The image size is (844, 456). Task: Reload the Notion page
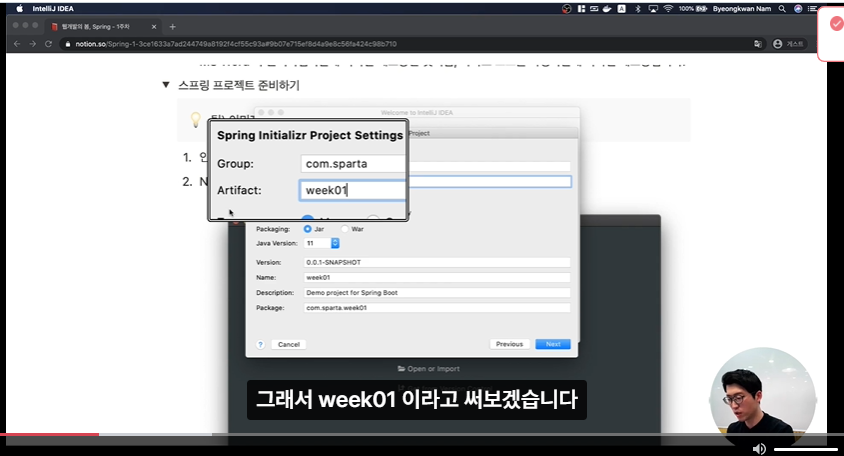tap(48, 44)
